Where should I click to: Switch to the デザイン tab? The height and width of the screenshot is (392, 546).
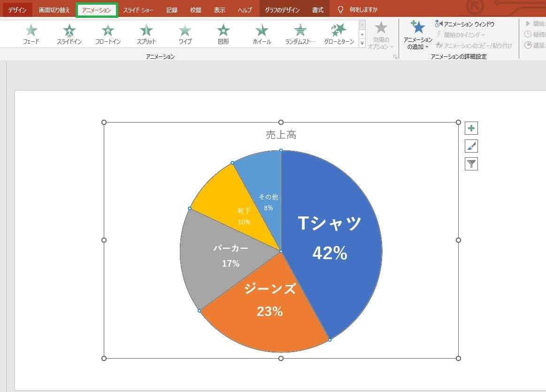pos(17,10)
